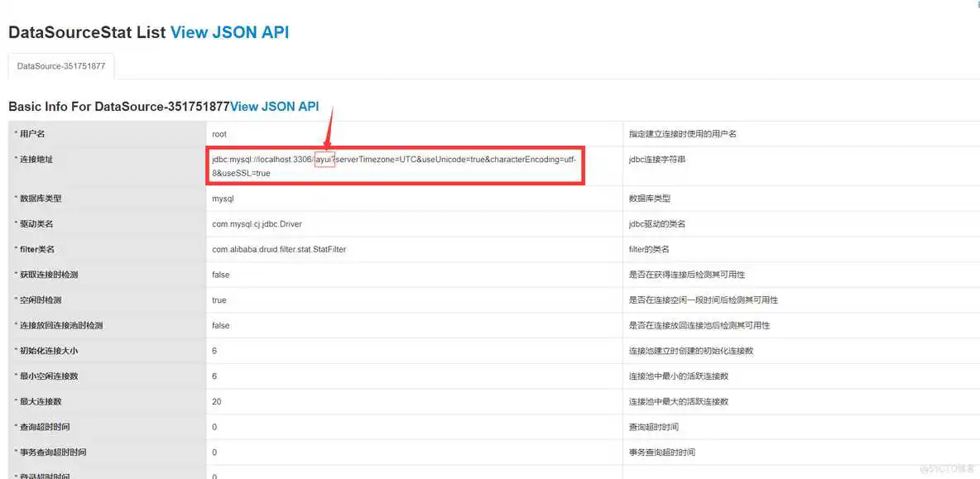Select the 最大连接数 value of 20
The width and height of the screenshot is (980, 479).
(x=216, y=401)
